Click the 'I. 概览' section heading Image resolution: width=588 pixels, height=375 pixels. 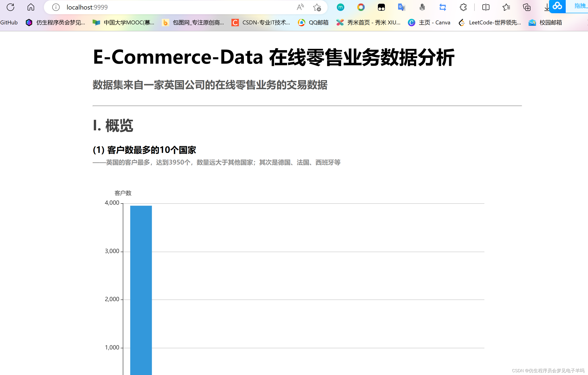click(x=113, y=126)
